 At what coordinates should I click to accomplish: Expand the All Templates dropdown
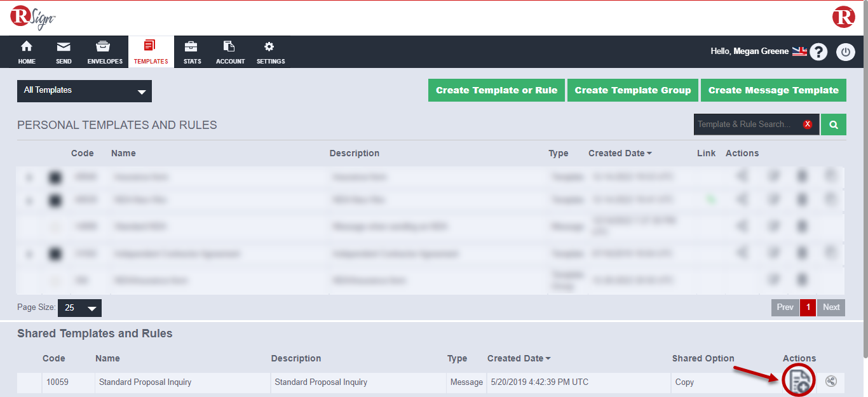coord(85,91)
